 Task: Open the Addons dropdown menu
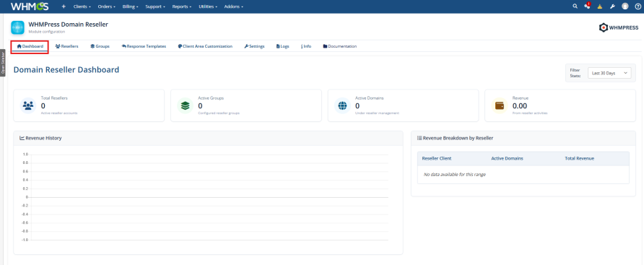[234, 6]
